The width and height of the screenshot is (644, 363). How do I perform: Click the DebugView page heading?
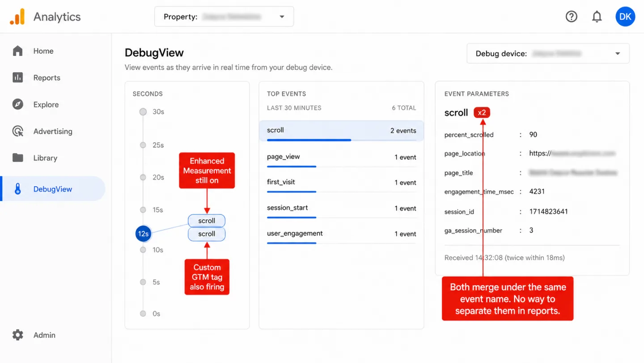154,53
